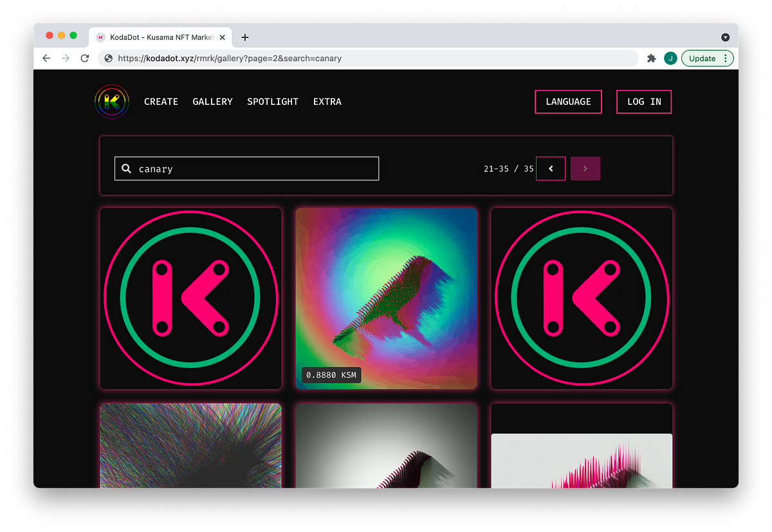Open the J profile avatar

tap(670, 58)
